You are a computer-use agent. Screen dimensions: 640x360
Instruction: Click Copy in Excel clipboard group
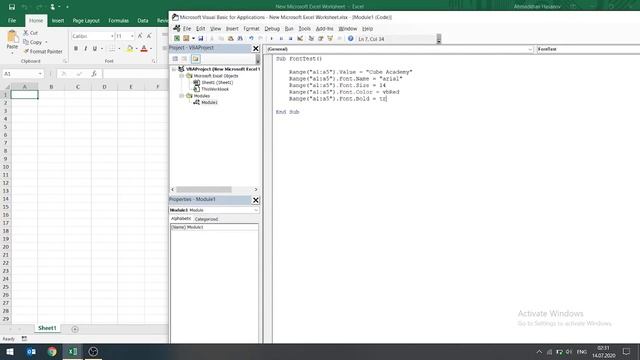pyautogui.click(x=33, y=42)
